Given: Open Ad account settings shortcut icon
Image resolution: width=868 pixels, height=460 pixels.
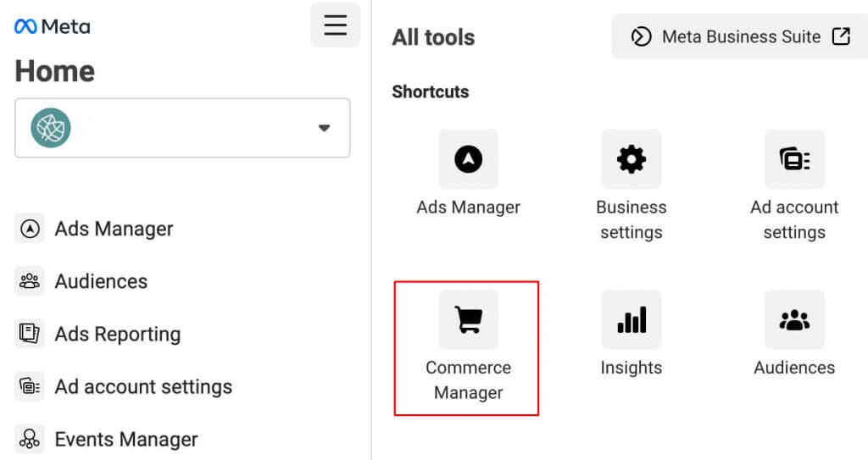Looking at the screenshot, I should (x=793, y=158).
